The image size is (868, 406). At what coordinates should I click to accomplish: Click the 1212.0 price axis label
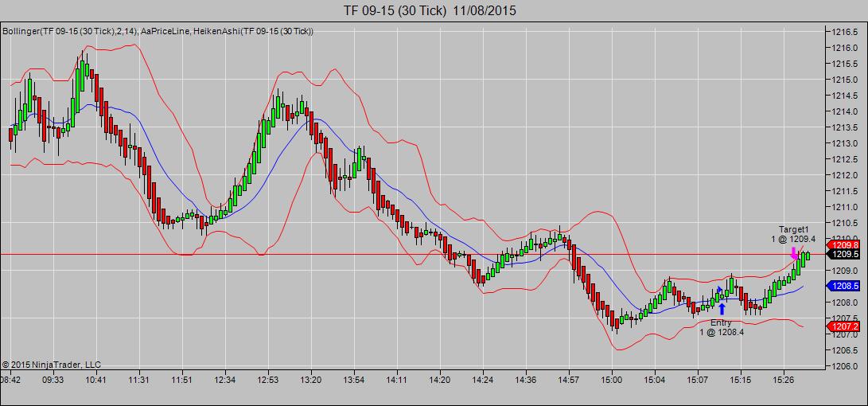coord(844,175)
